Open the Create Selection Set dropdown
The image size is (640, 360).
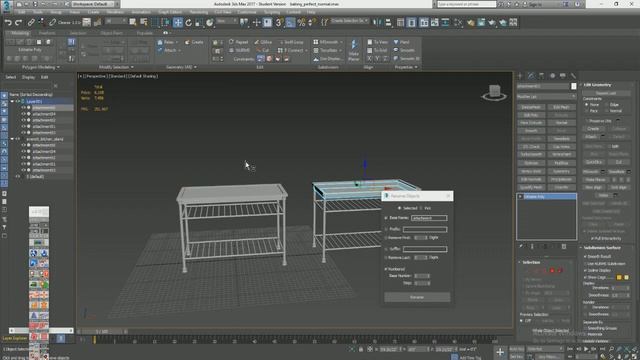350,21
